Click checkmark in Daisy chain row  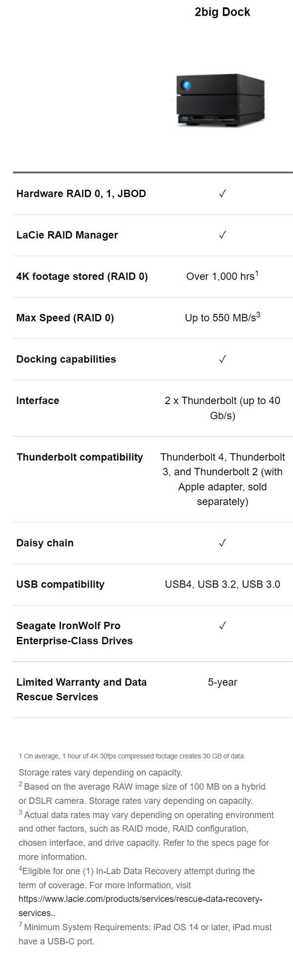tap(222, 543)
